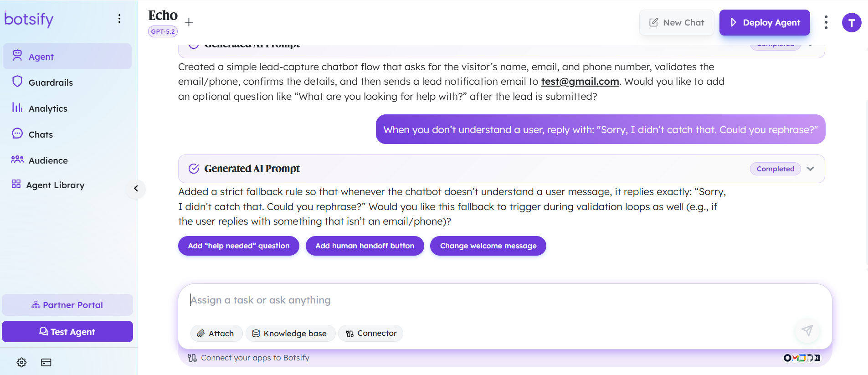Image resolution: width=868 pixels, height=375 pixels.
Task: Click the Knowledge base chip
Action: [x=290, y=333]
